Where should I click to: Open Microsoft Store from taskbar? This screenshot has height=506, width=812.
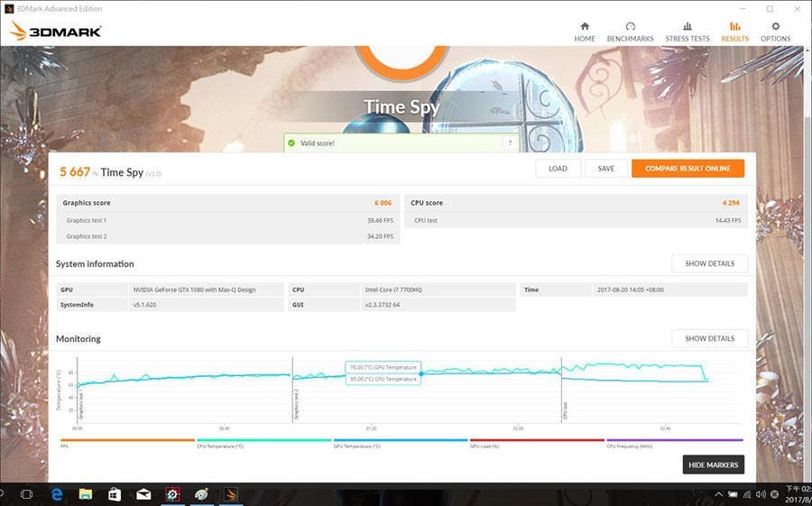click(x=115, y=494)
